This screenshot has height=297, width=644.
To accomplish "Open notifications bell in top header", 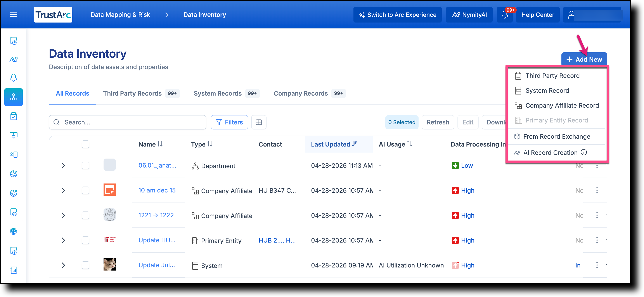I will [505, 15].
